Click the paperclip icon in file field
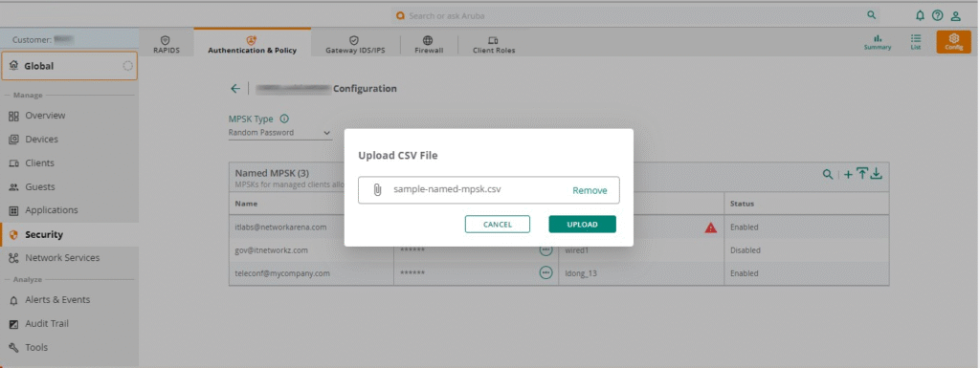This screenshot has height=368, width=980. (x=377, y=189)
